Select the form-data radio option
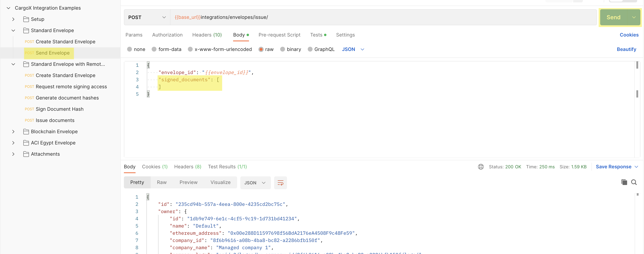 (154, 49)
